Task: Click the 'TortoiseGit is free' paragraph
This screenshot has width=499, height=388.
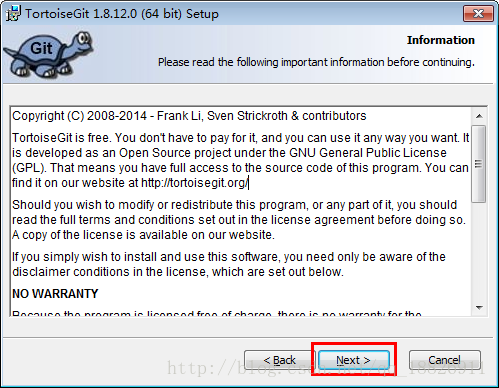Action: coord(241,160)
